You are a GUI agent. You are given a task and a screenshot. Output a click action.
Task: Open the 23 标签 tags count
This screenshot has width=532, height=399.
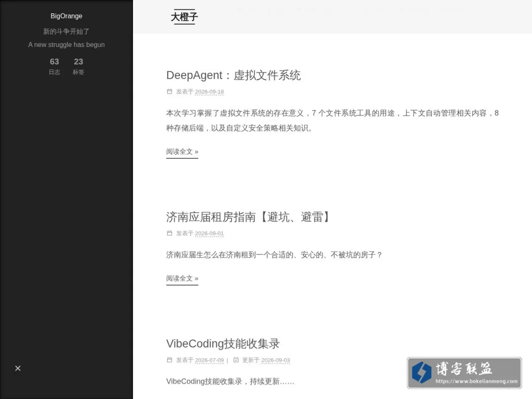click(78, 66)
